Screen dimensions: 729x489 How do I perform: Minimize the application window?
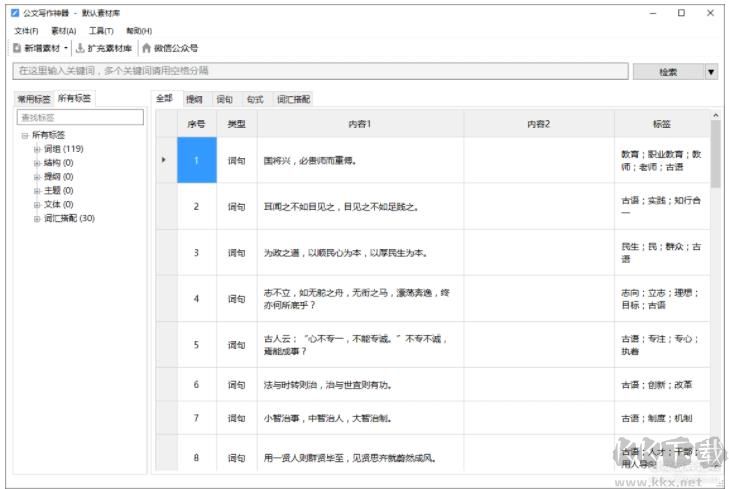653,13
